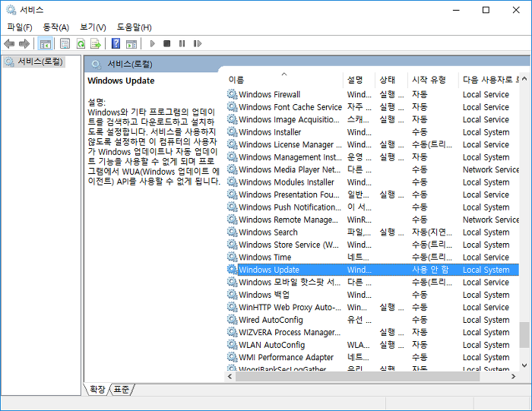Click the Services window title bar icon

[x=11, y=10]
